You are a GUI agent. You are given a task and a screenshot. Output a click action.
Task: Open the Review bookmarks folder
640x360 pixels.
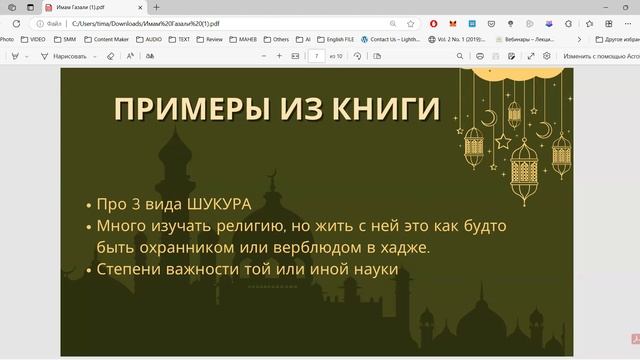(209, 40)
